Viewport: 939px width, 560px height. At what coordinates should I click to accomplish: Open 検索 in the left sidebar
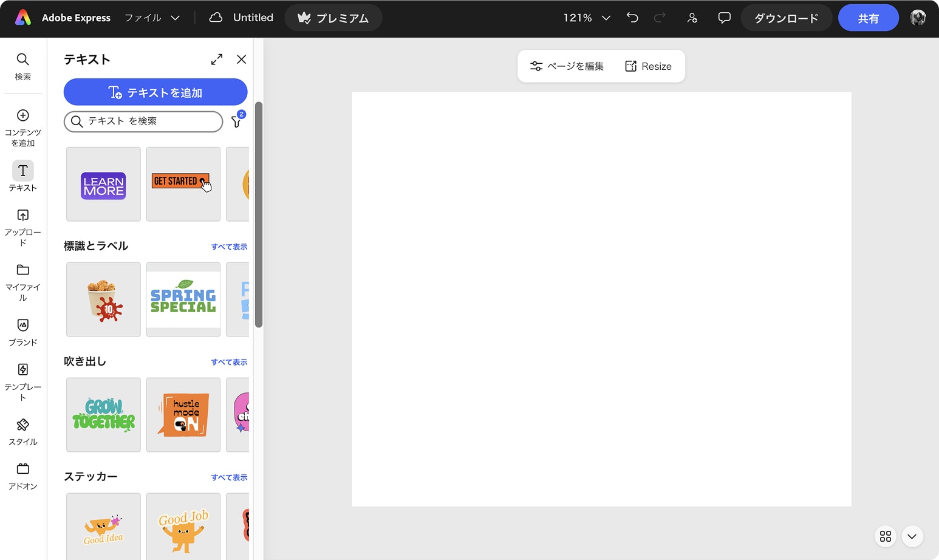pos(23,66)
